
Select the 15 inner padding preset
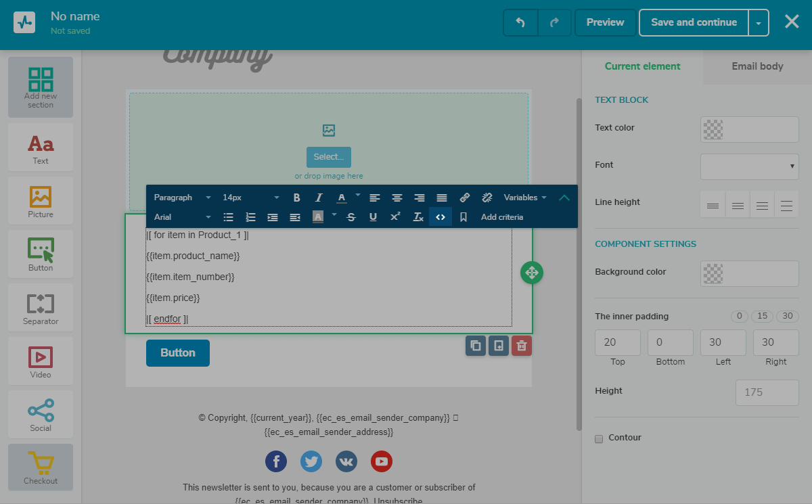[763, 316]
